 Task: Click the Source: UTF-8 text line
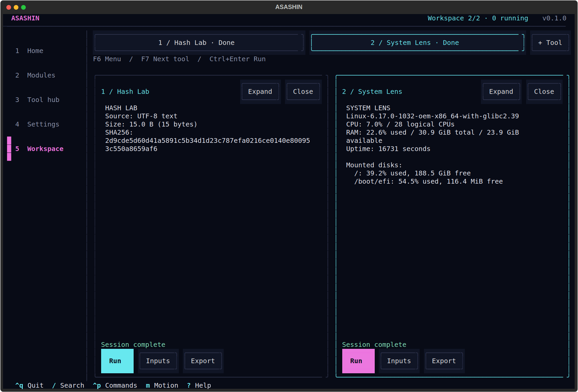(x=141, y=116)
